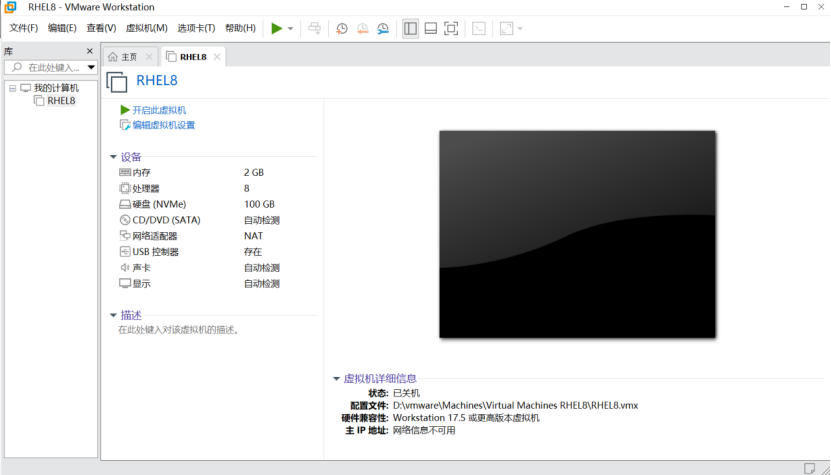Close the 主页 tab
The height and width of the screenshot is (475, 831).
(x=149, y=57)
